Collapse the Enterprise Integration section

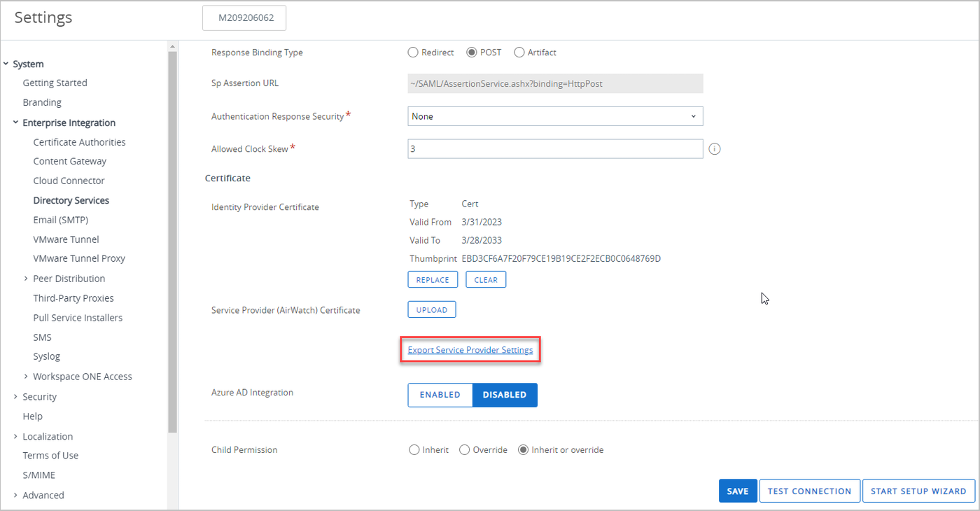tap(15, 122)
